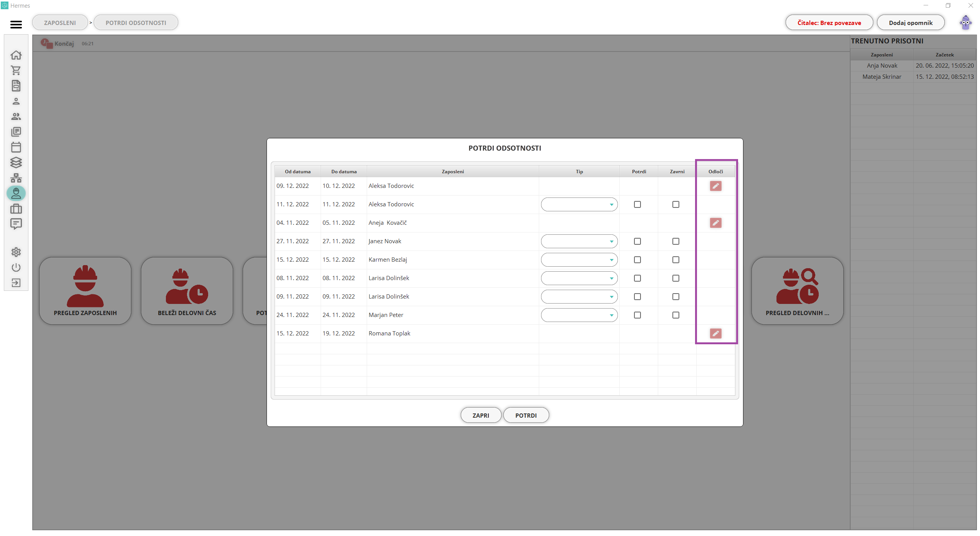This screenshot has height=536, width=980.
Task: Check Potrdi for Larisa Dolinšek 08. 11. 2022
Action: [637, 278]
